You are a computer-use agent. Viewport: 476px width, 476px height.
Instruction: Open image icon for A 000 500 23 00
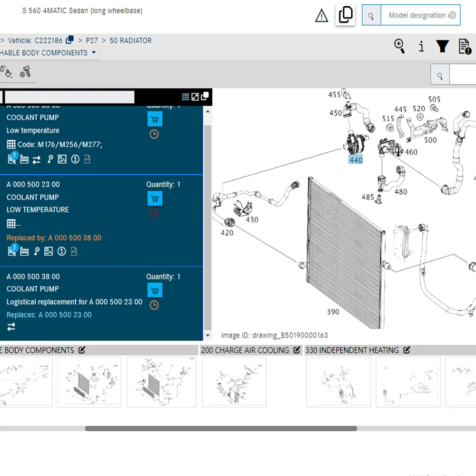point(49,251)
